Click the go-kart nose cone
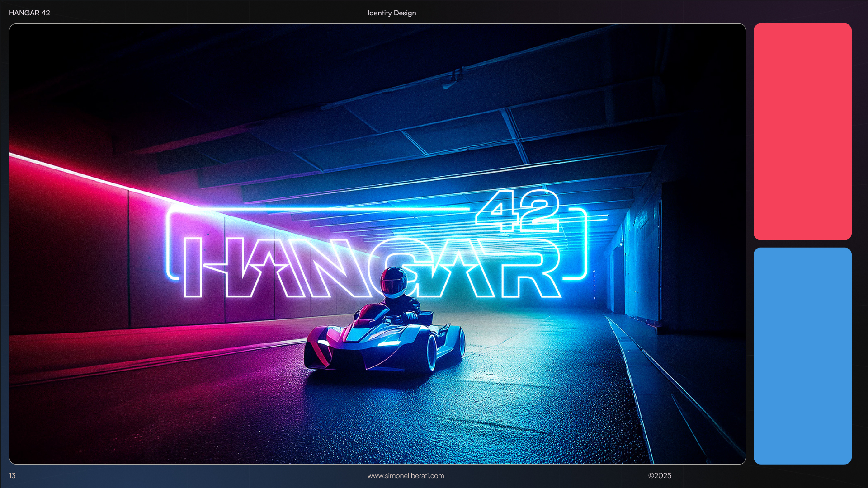868x488 pixels. (x=357, y=335)
